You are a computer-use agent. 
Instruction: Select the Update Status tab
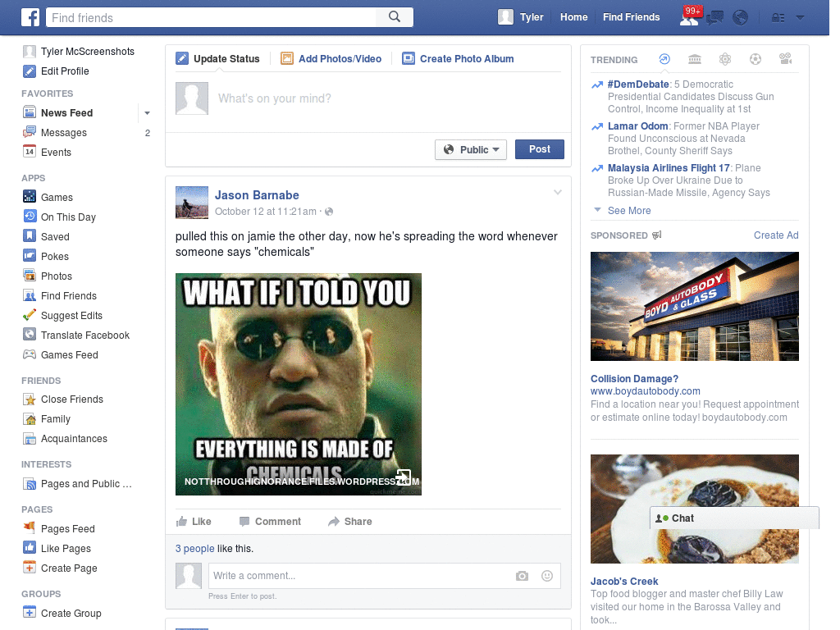[218, 59]
